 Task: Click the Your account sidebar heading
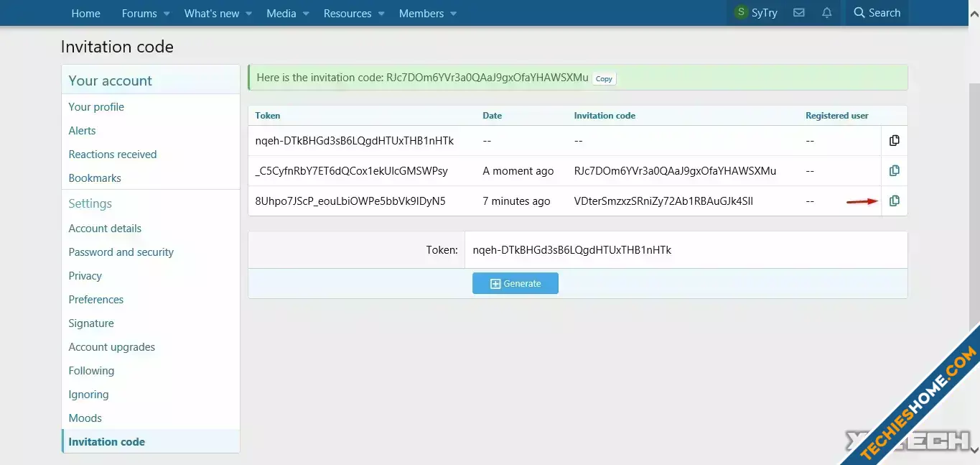(x=110, y=80)
